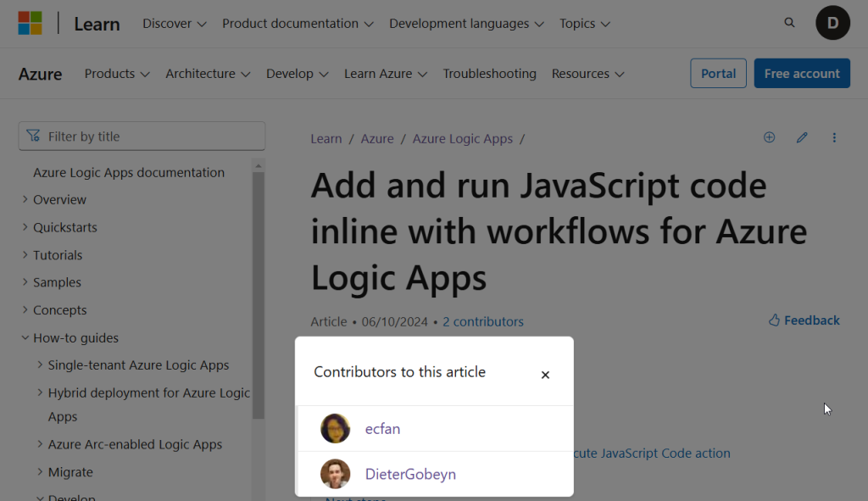Open ecfan contributor profile link
The height and width of the screenshot is (501, 868).
(382, 428)
